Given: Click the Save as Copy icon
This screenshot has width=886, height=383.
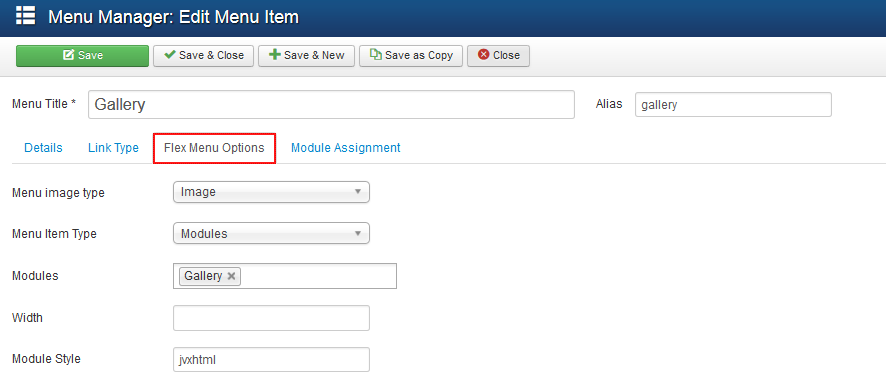Looking at the screenshot, I should (376, 55).
